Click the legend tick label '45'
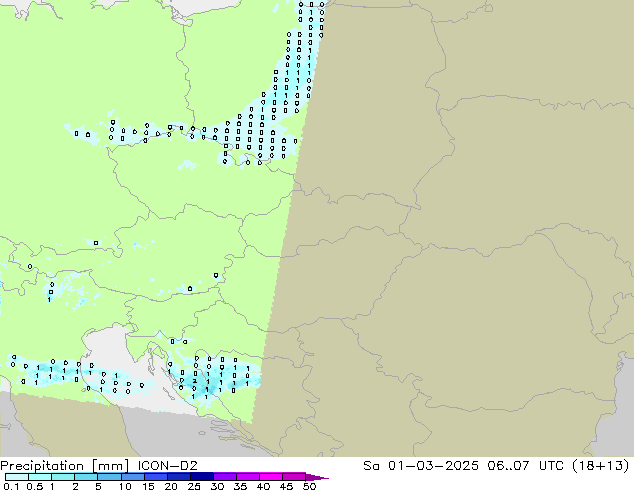This screenshot has width=634, height=490. pyautogui.click(x=286, y=486)
